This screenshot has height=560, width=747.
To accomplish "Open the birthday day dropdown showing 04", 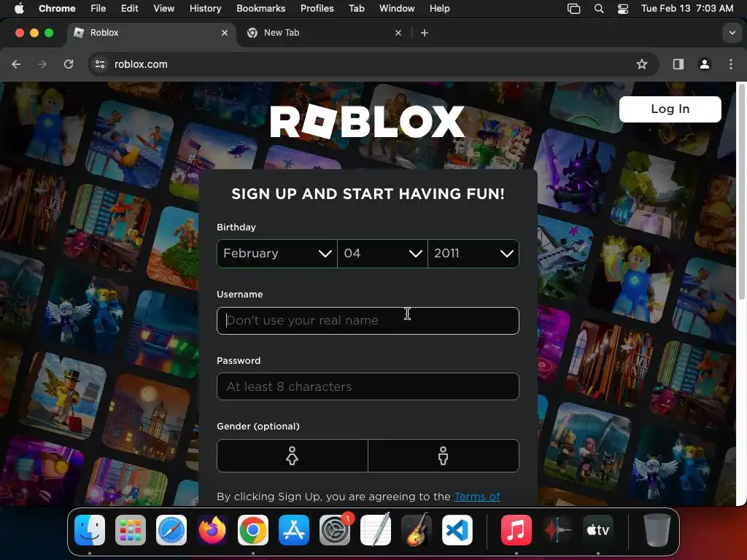I will [382, 253].
